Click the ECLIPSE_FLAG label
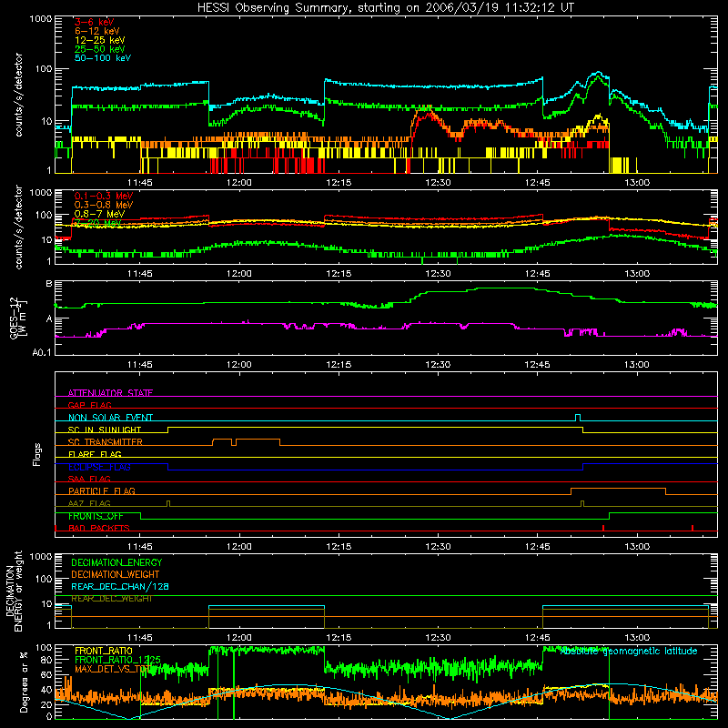This screenshot has height=728, width=728. [99, 467]
